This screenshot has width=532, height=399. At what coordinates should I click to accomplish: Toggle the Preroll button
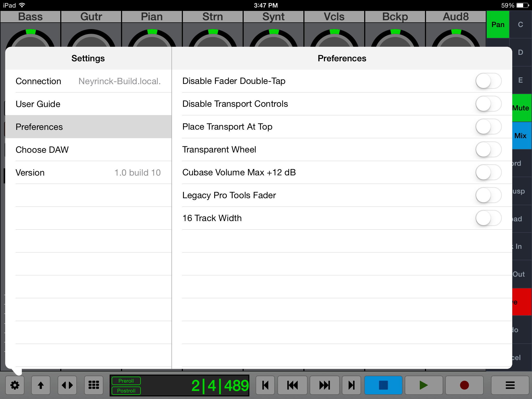(x=126, y=381)
